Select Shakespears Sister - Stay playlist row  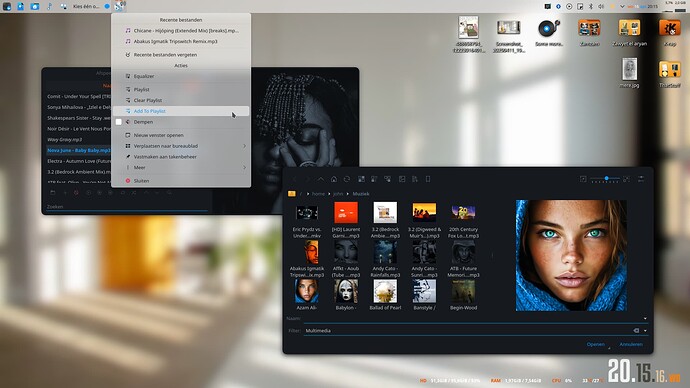click(79, 118)
